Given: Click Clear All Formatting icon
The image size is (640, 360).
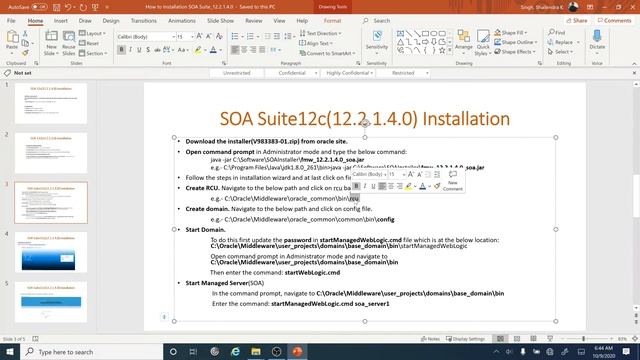Looking at the screenshot, I should [x=219, y=36].
